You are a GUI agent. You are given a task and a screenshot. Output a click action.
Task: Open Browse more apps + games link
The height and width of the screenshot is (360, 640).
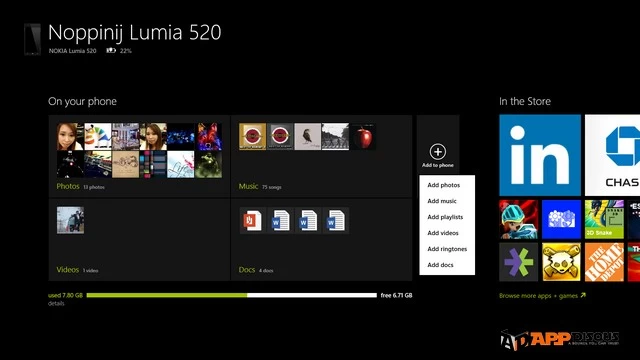click(x=542, y=296)
